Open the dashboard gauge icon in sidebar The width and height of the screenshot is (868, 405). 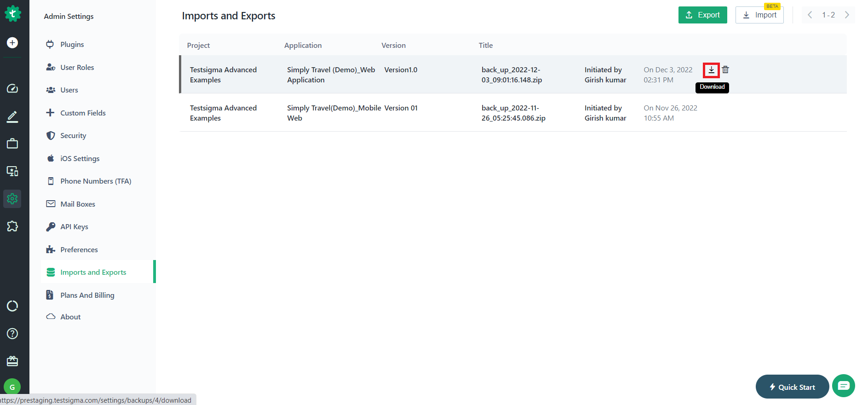[12, 88]
